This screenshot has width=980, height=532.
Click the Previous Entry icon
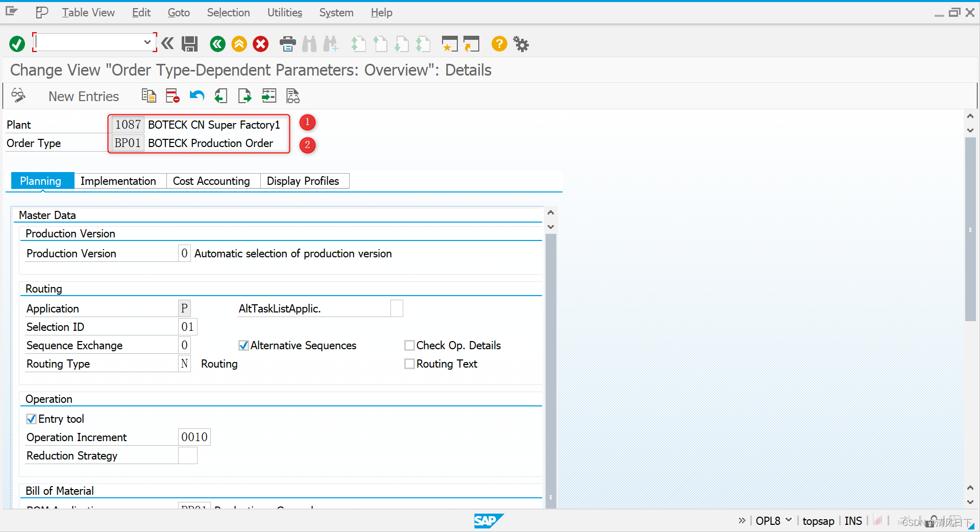click(x=220, y=95)
